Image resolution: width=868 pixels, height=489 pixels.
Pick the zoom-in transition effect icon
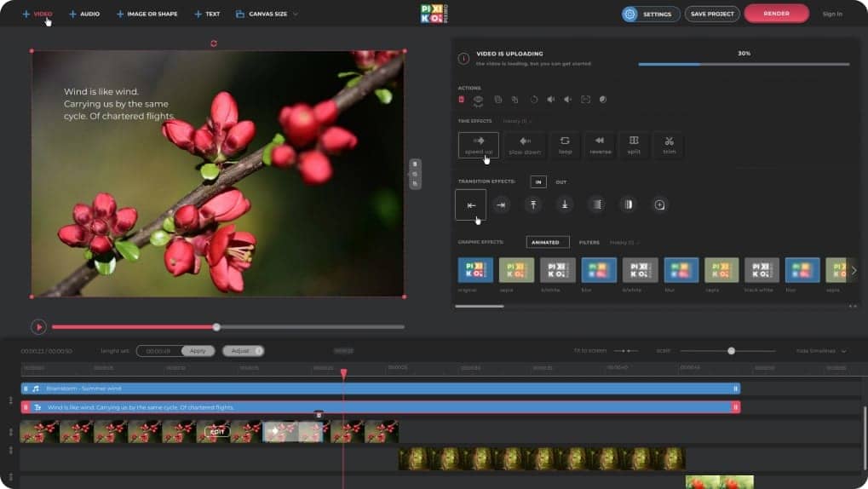pyautogui.click(x=659, y=204)
